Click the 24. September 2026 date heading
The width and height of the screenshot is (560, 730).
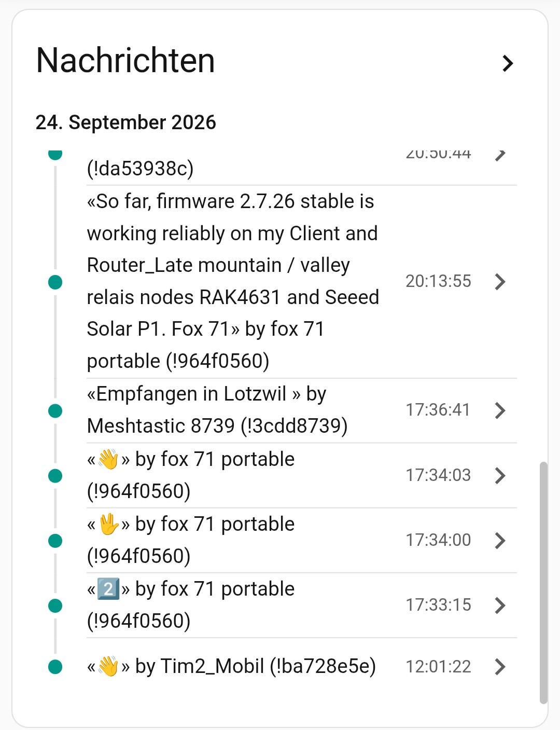pos(126,122)
